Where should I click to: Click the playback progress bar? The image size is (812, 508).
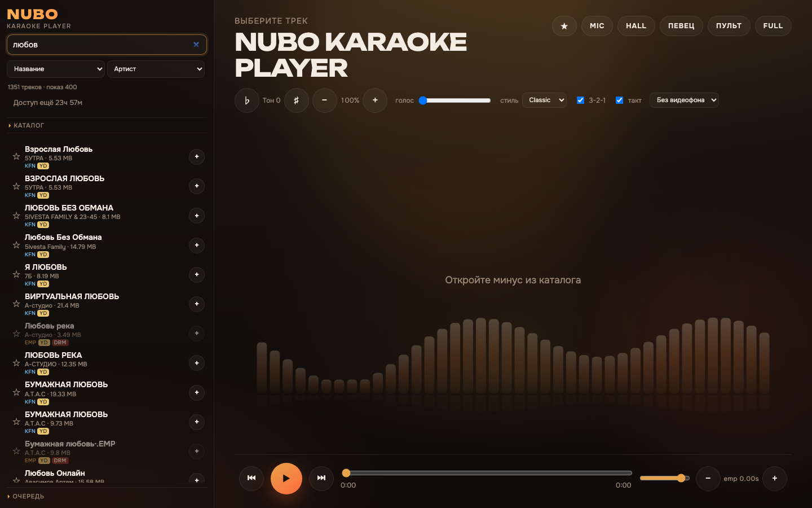[486, 473]
